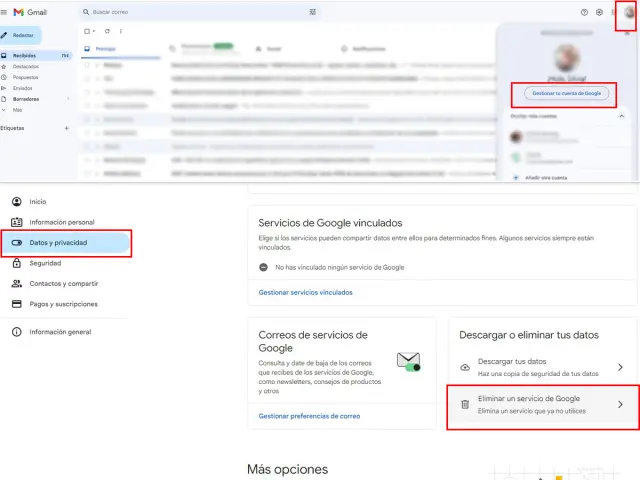The height and width of the screenshot is (480, 640).
Task: Open Seguridad section in sidebar
Action: pyautogui.click(x=45, y=263)
